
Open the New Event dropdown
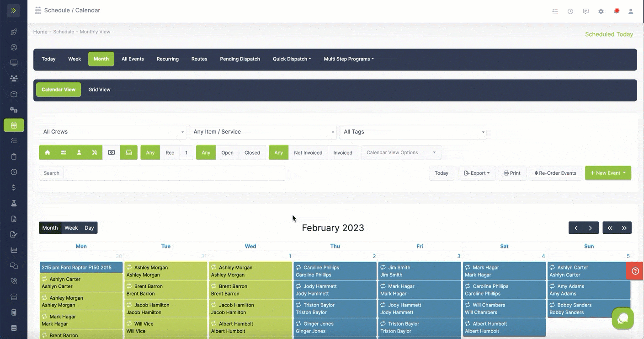608,173
